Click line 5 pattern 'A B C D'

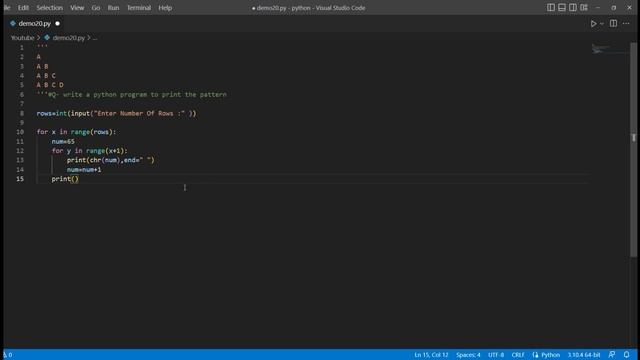[50, 85]
